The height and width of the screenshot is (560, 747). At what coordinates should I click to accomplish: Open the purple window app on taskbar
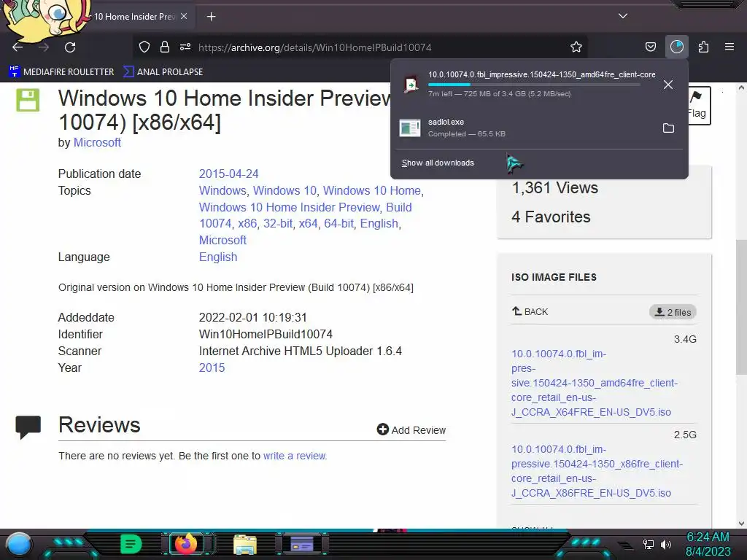tap(302, 544)
